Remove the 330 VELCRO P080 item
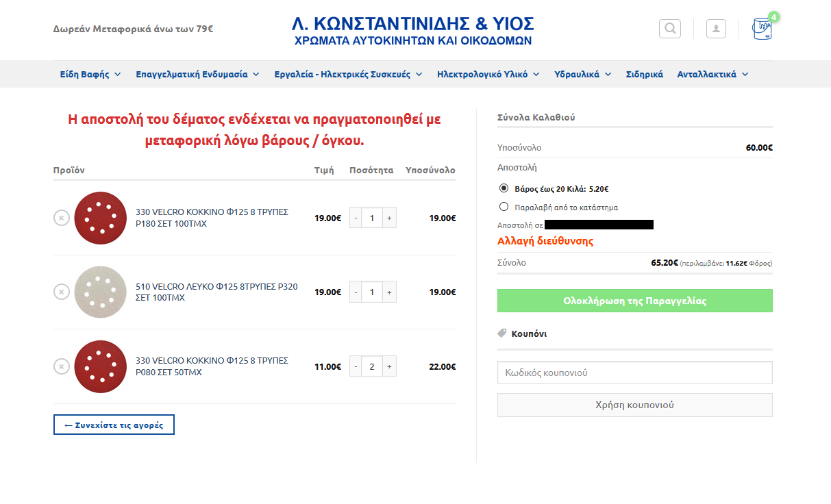 (62, 366)
